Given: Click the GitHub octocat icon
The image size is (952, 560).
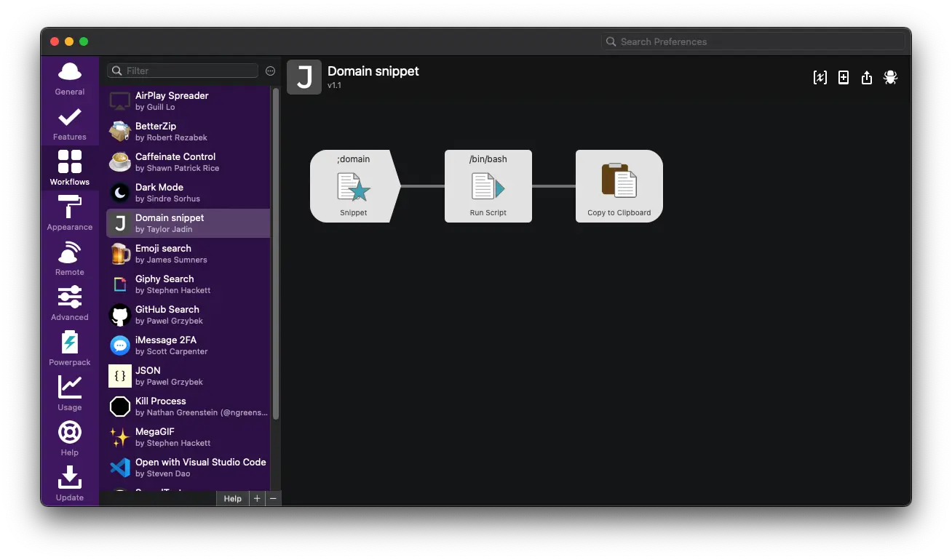Looking at the screenshot, I should click(120, 315).
